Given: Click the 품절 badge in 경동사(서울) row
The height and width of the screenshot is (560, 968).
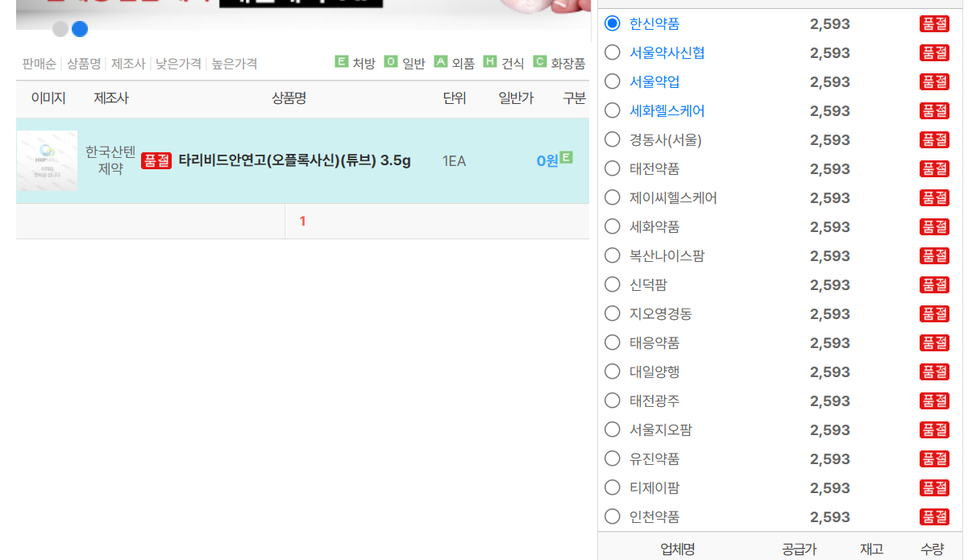Looking at the screenshot, I should (x=934, y=139).
